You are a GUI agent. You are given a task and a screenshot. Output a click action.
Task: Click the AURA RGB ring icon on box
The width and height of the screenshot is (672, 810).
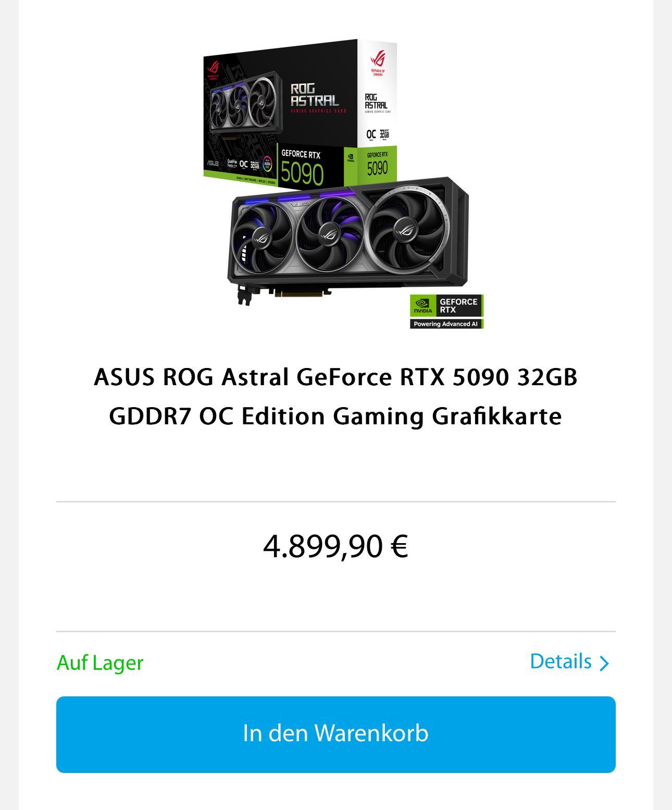click(267, 164)
